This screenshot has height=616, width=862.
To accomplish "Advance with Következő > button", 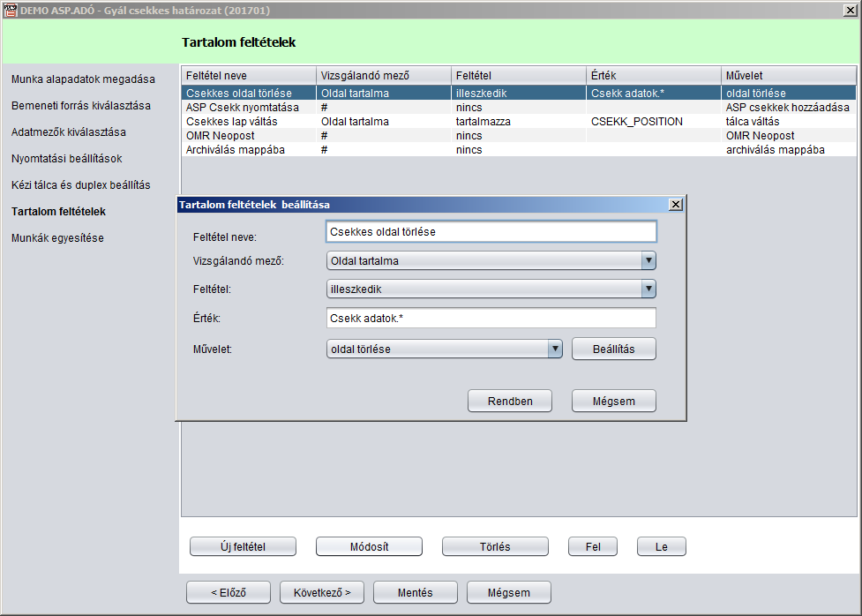I will pos(322,592).
